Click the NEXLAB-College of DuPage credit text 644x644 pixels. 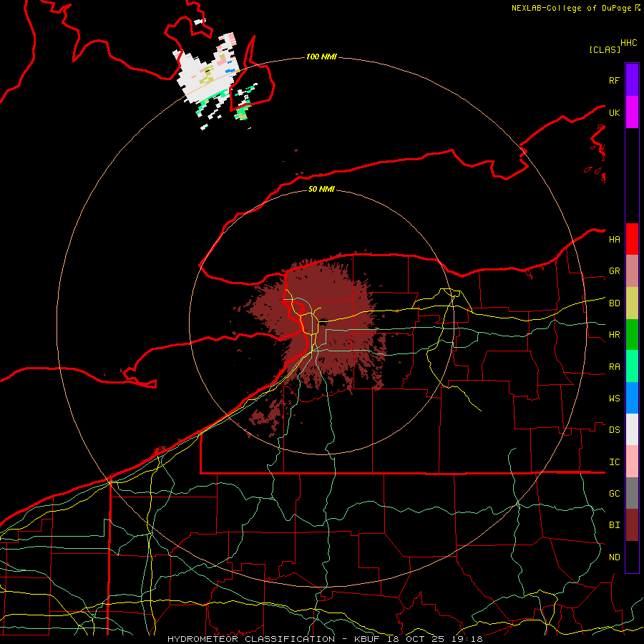tap(572, 8)
